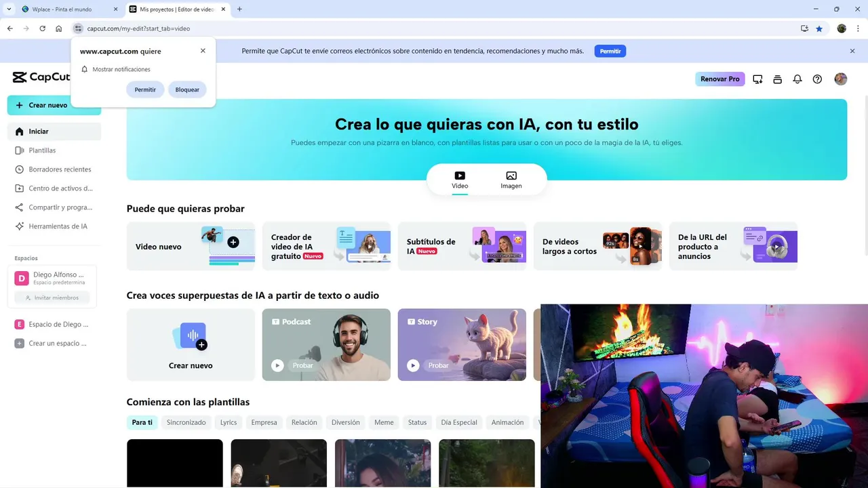The image size is (868, 488).
Task: Switch to the Video tab
Action: point(460,180)
